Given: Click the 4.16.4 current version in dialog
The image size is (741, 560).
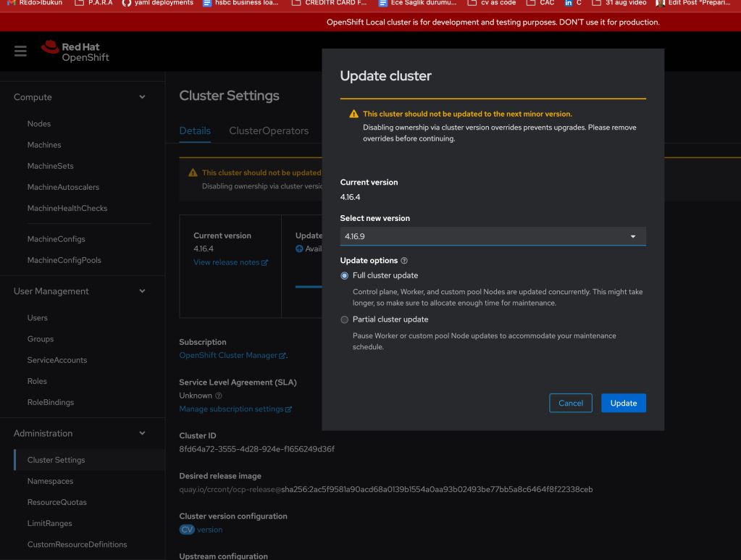Looking at the screenshot, I should 350,197.
